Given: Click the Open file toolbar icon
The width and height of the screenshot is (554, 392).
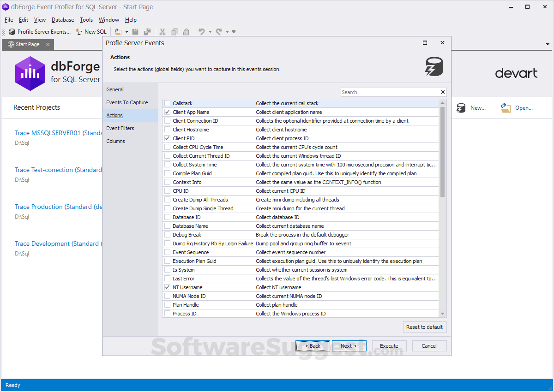Looking at the screenshot, I should point(118,32).
